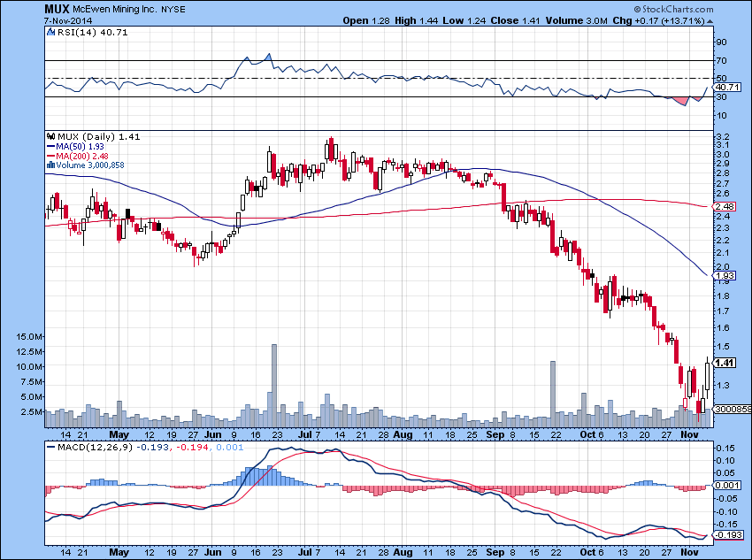752x560 pixels.
Task: Click the 0.15 label on the MACD axis
Action: tap(725, 448)
